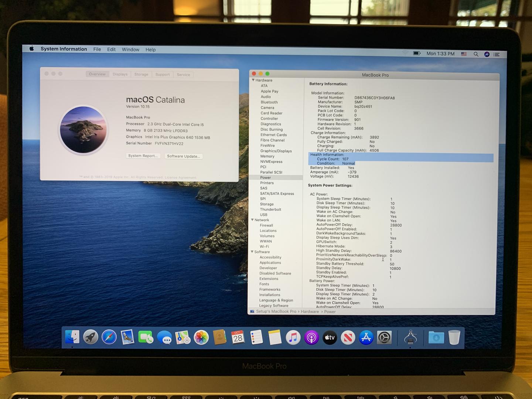
Task: Select Bluetooth in Hardware list
Action: pos(269,102)
